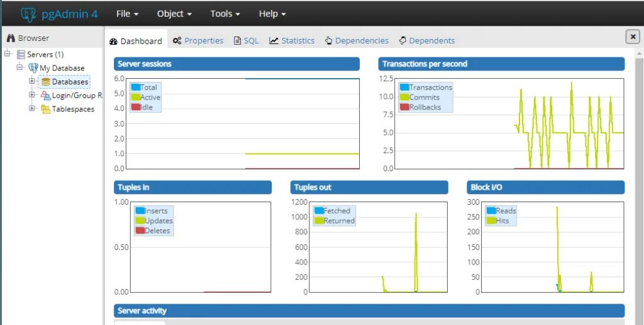Click the Statistics chart icon on tab
Image resolution: width=644 pixels, height=325 pixels.
[274, 41]
